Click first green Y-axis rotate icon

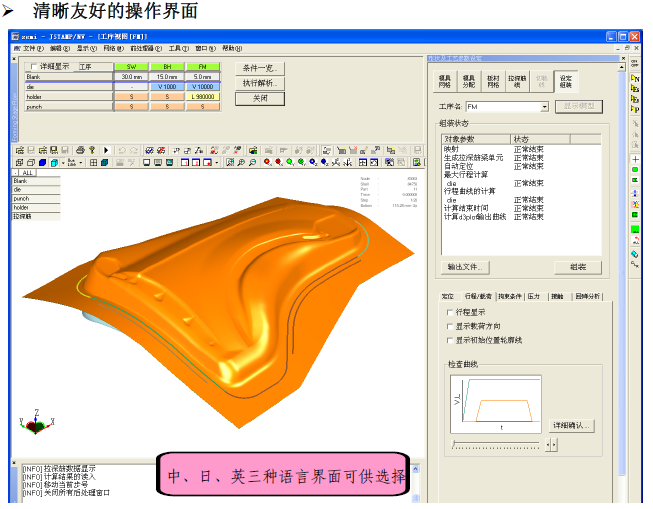click(x=290, y=162)
